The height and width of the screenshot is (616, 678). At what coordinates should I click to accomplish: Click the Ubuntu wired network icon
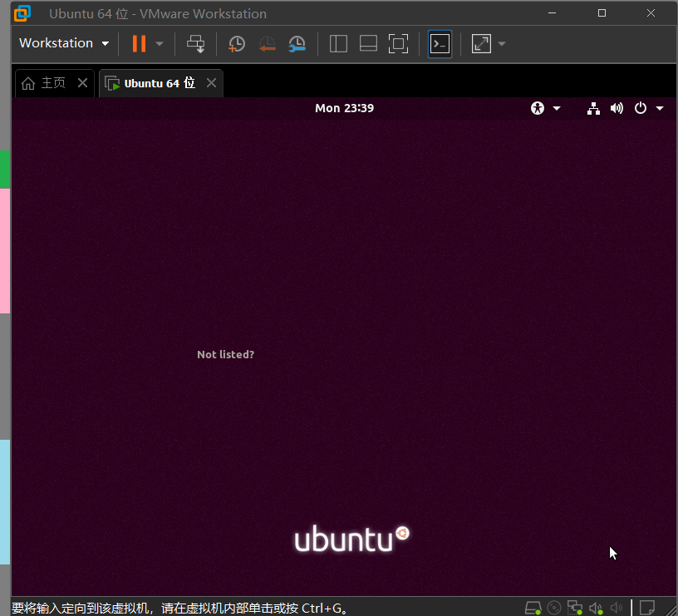(593, 108)
